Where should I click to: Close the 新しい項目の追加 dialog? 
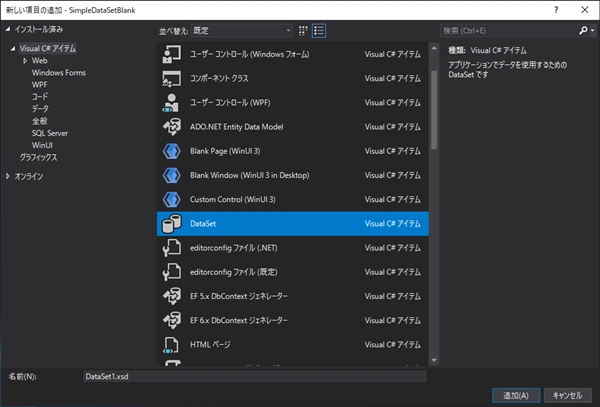click(585, 10)
